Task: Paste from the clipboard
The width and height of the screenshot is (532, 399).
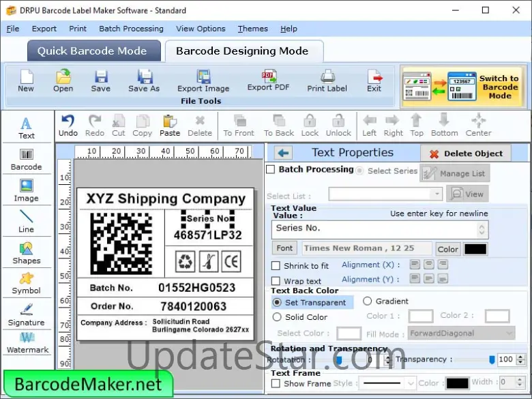Action: tap(170, 125)
